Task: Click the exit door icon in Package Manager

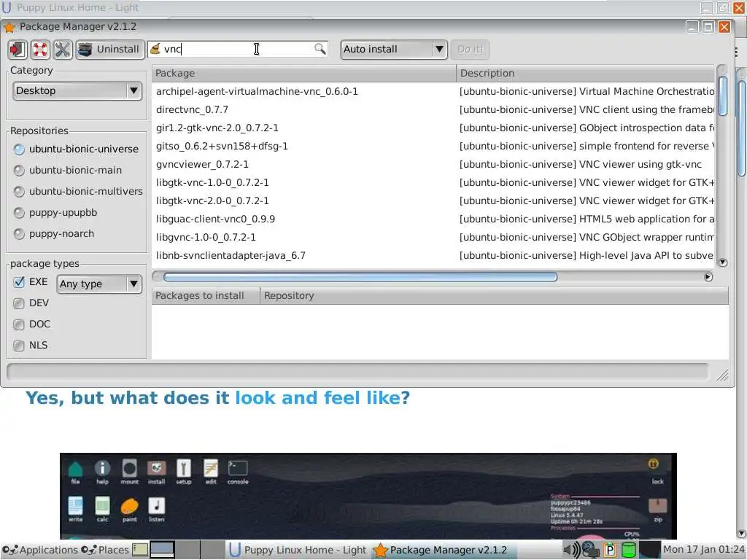Action: coord(18,49)
